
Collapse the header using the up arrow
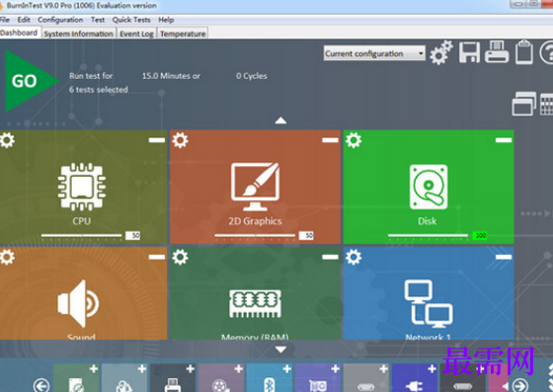point(280,120)
